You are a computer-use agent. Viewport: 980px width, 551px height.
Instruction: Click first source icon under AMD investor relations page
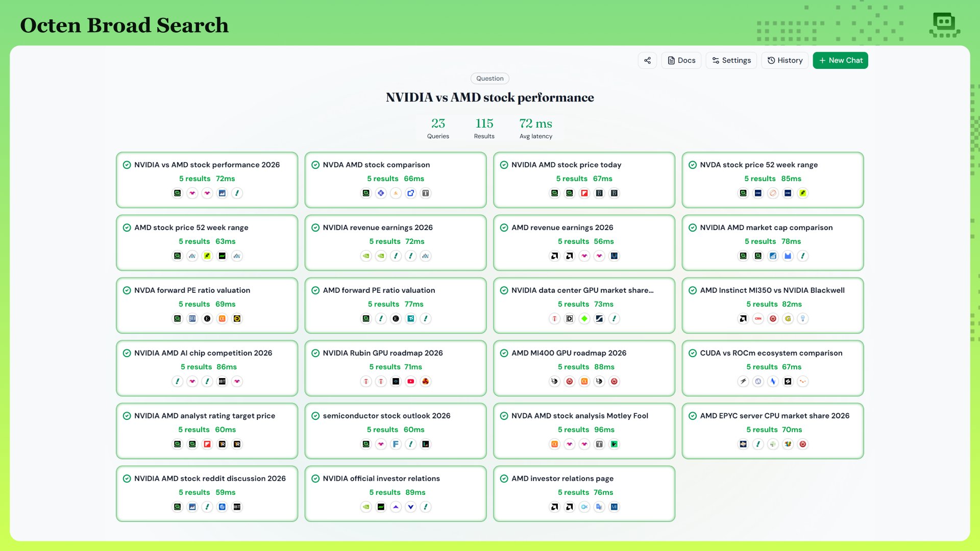click(554, 507)
